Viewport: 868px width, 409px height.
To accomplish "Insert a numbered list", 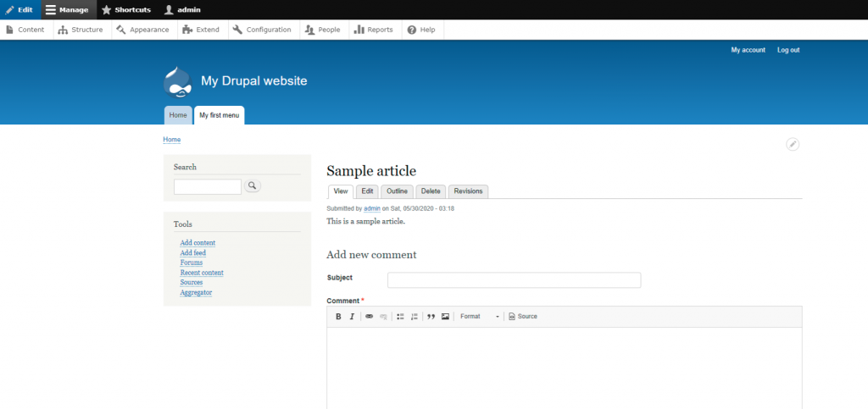I will pyautogui.click(x=415, y=317).
